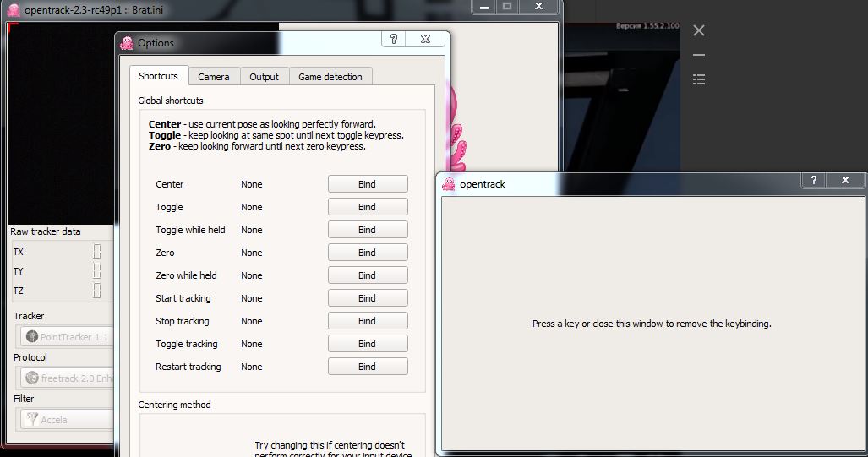Close the Options dialog

pyautogui.click(x=425, y=39)
